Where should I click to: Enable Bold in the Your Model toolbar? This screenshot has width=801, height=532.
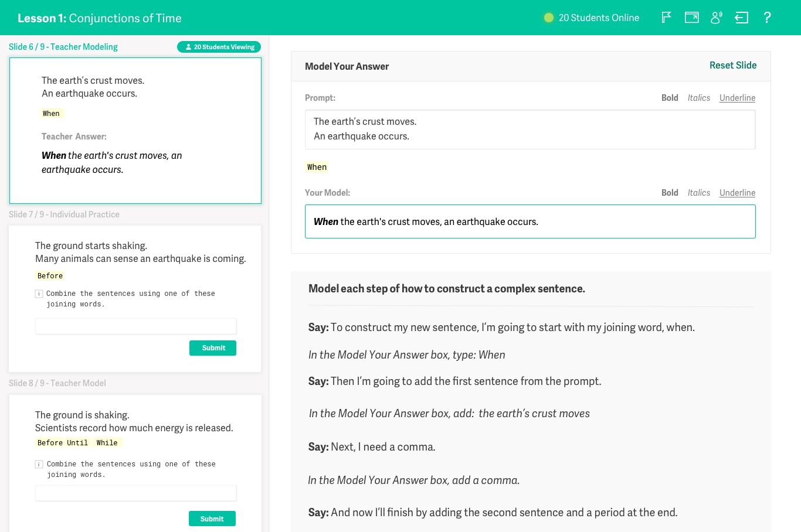click(670, 192)
